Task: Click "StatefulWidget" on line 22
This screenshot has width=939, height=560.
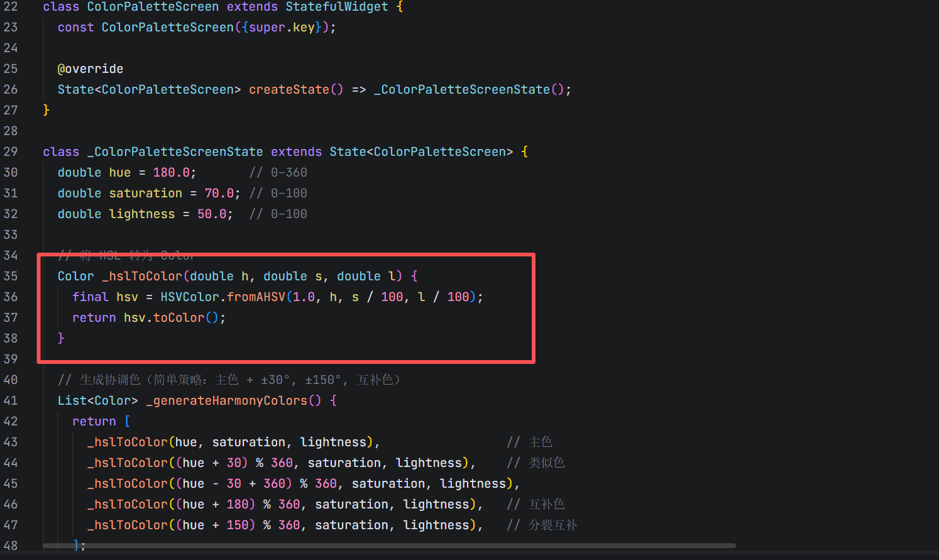Action: [x=337, y=7]
